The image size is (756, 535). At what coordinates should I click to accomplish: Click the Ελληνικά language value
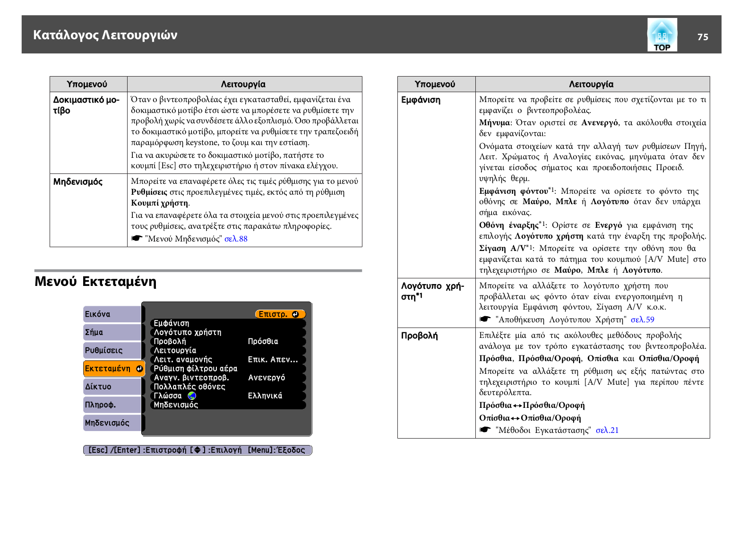(265, 396)
